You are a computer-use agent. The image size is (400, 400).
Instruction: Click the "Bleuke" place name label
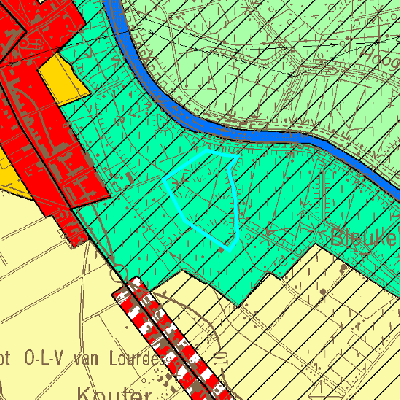[364, 238]
